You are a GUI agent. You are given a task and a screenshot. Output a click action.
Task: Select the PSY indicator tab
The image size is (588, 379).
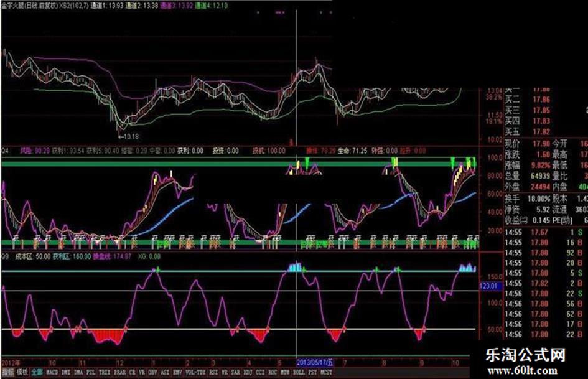313,372
